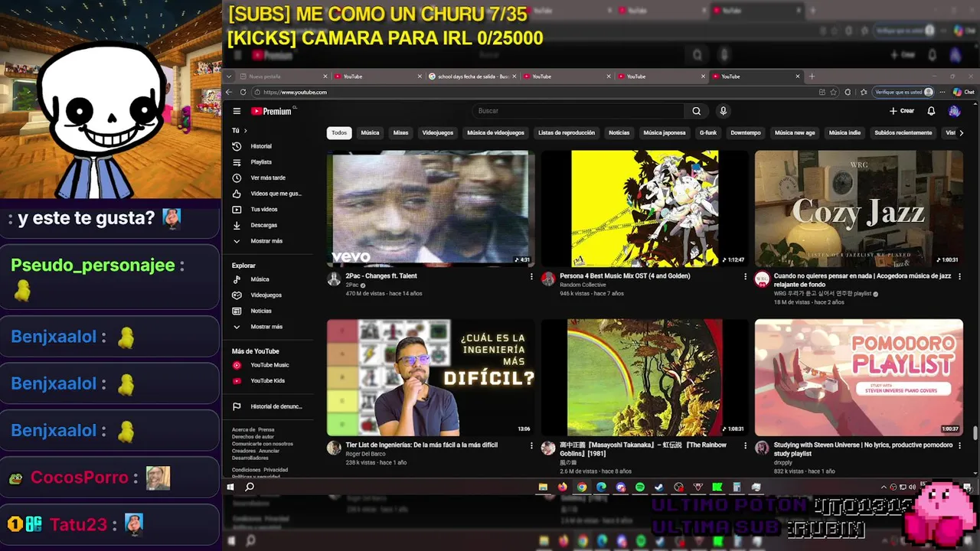Select 'Música de videojuegos' chip
Screen dimensions: 980x551
tap(495, 132)
